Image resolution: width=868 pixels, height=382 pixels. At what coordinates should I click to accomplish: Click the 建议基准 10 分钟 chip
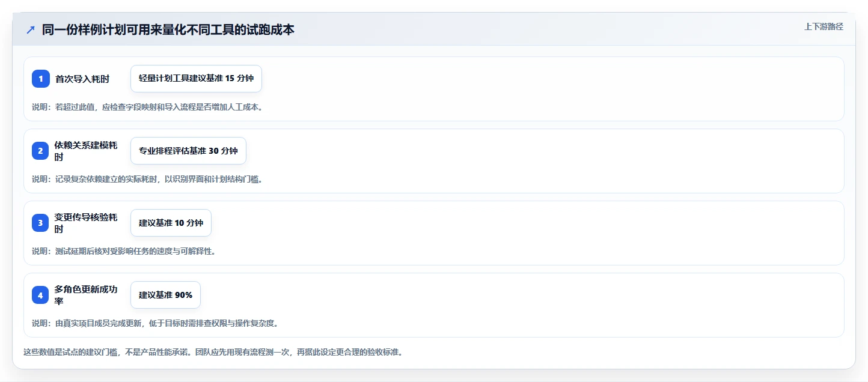pos(171,223)
